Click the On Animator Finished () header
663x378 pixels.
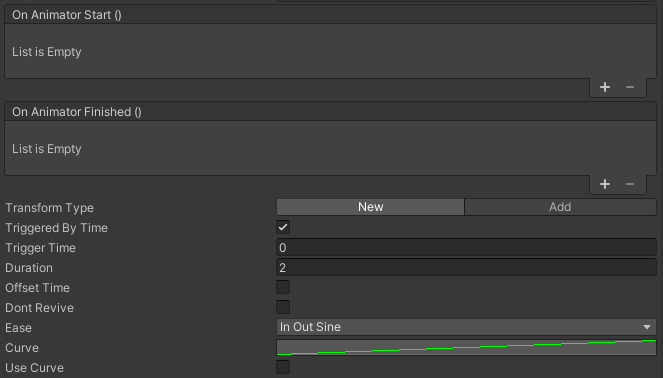tap(330, 112)
